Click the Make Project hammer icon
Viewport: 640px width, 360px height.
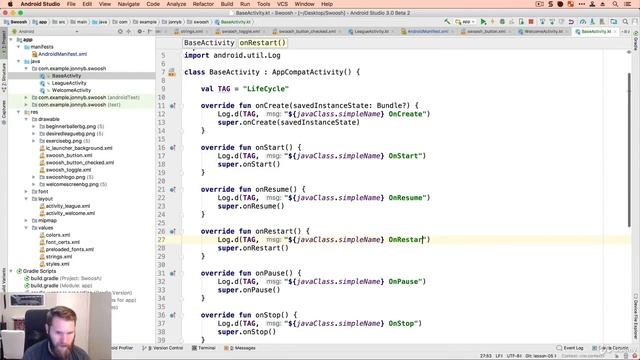pos(447,22)
